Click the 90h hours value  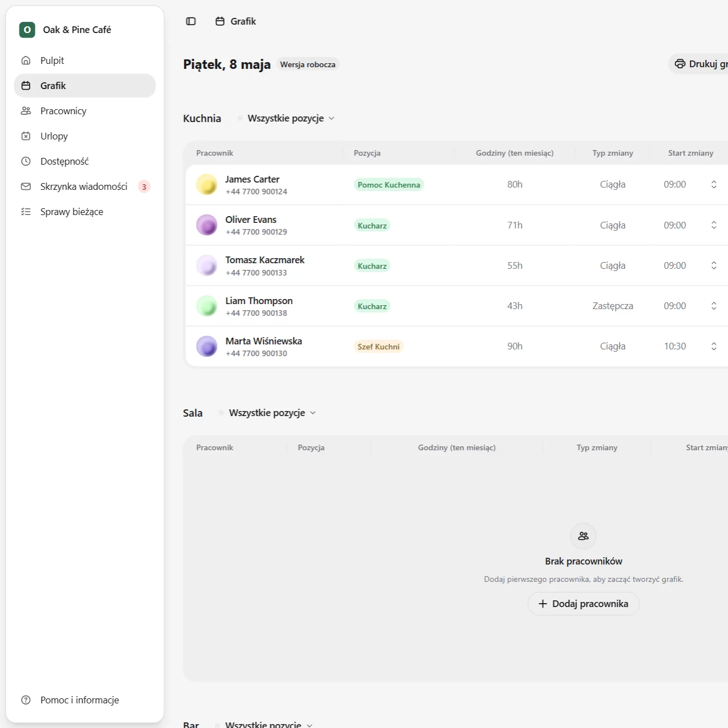click(x=515, y=346)
